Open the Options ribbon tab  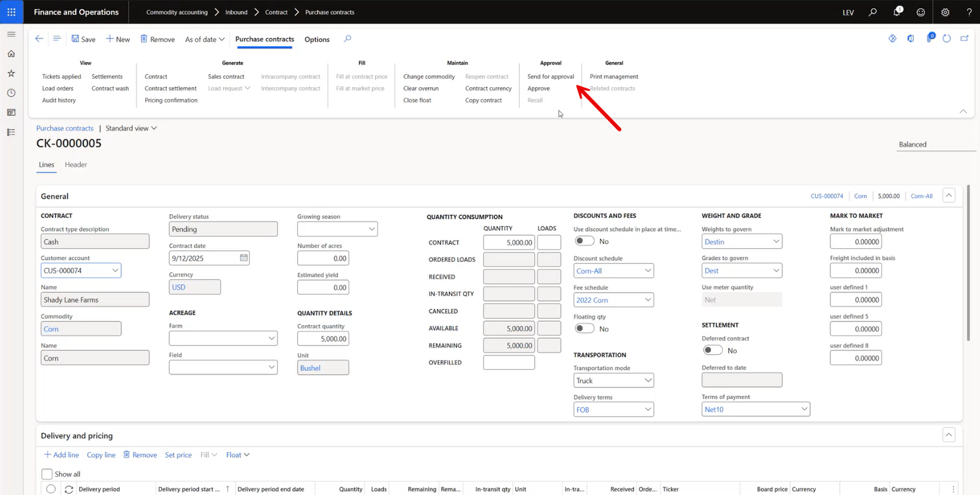pyautogui.click(x=317, y=39)
